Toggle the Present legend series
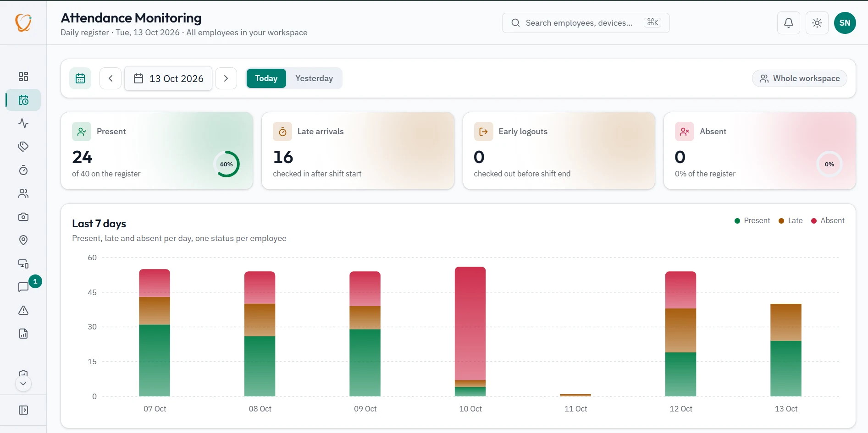The height and width of the screenshot is (433, 868). [x=752, y=220]
